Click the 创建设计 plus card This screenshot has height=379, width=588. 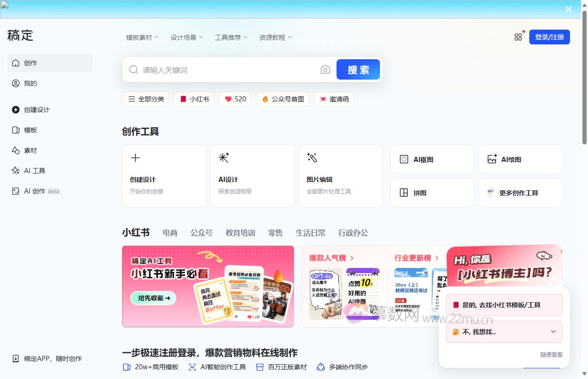(164, 175)
